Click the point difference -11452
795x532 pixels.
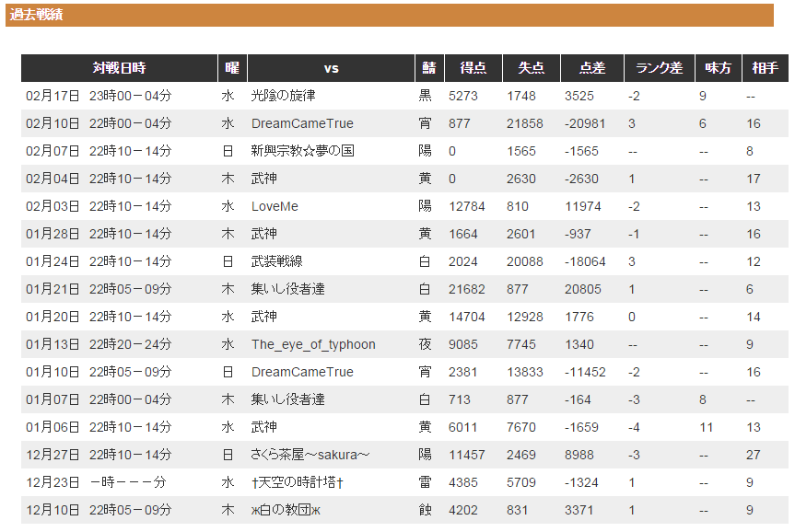pos(585,372)
